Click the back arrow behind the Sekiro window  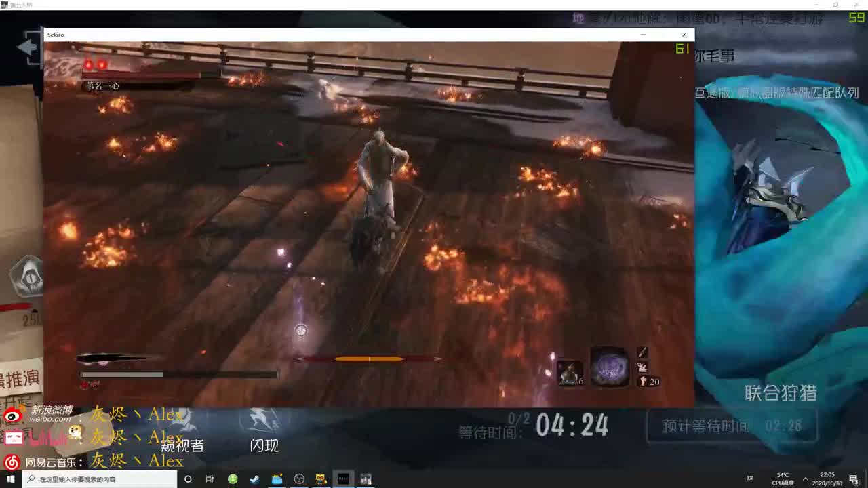[28, 47]
